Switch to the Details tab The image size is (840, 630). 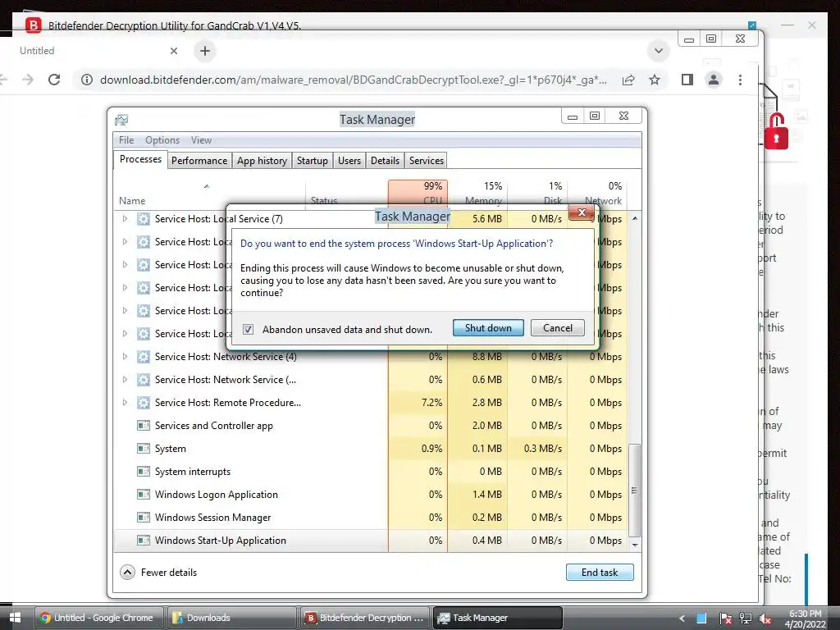385,161
